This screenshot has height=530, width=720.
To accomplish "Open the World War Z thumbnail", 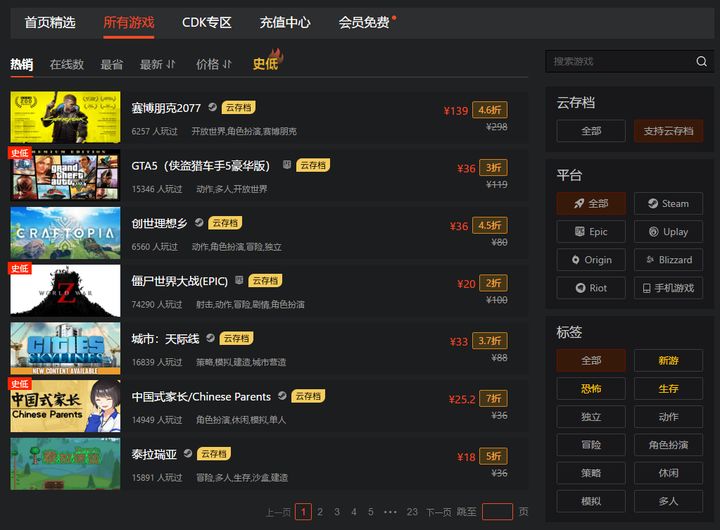I will click(65, 290).
